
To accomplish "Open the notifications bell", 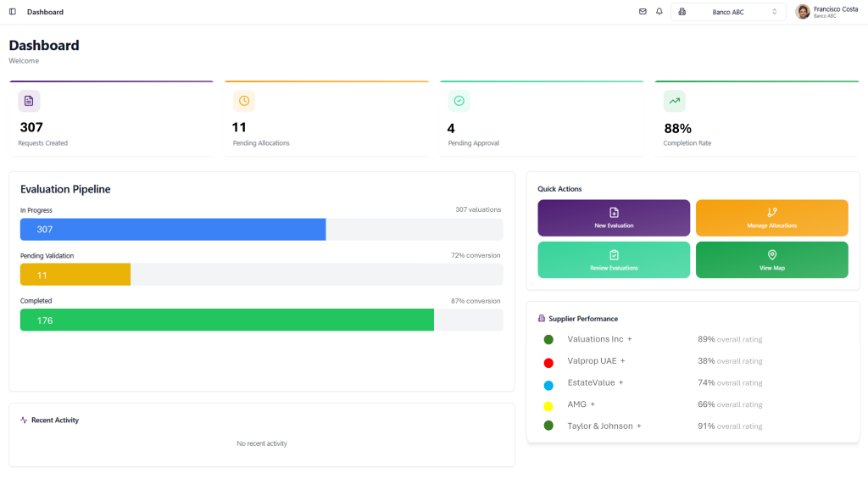I will (x=659, y=12).
